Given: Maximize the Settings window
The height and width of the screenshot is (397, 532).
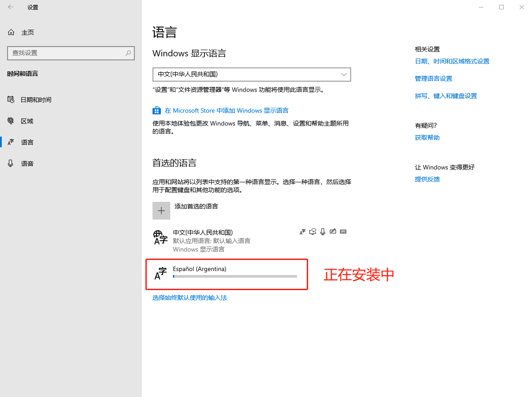Looking at the screenshot, I should tap(501, 7).
